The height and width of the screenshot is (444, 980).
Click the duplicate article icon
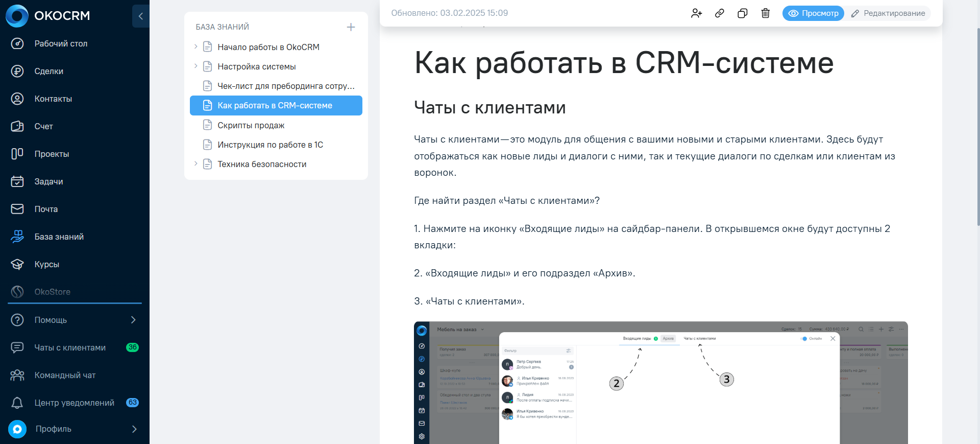[x=742, y=13]
